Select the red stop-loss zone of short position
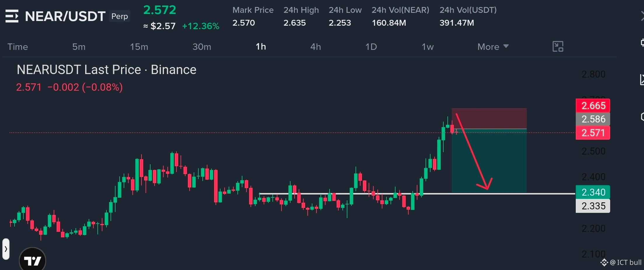Screen dimensions: 644x270 click(x=489, y=118)
